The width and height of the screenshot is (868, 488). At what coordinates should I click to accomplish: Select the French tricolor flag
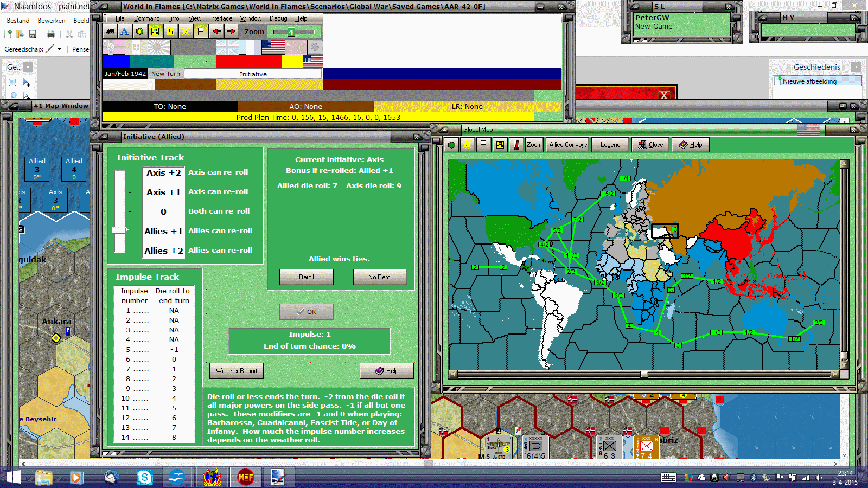pyautogui.click(x=250, y=47)
